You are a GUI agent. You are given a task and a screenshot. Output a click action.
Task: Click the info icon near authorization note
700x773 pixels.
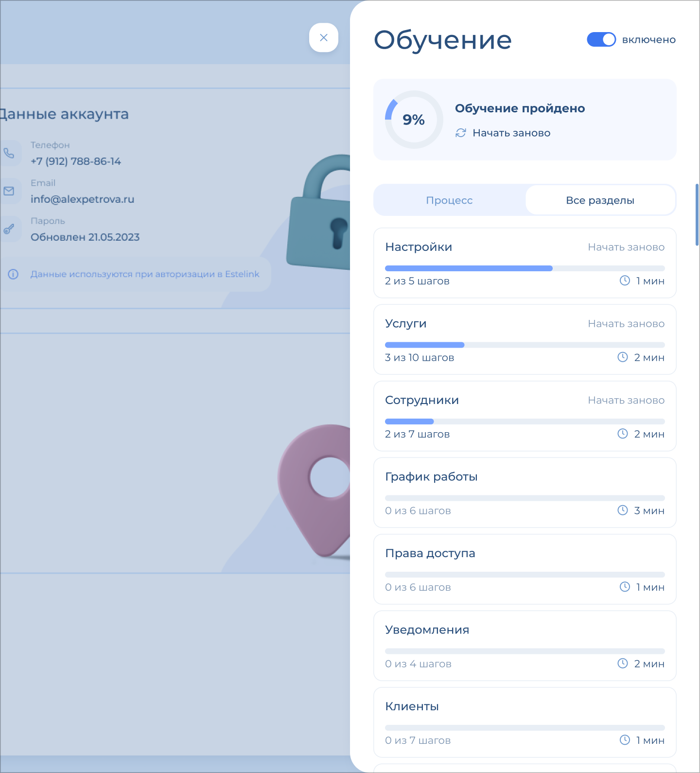(x=13, y=274)
